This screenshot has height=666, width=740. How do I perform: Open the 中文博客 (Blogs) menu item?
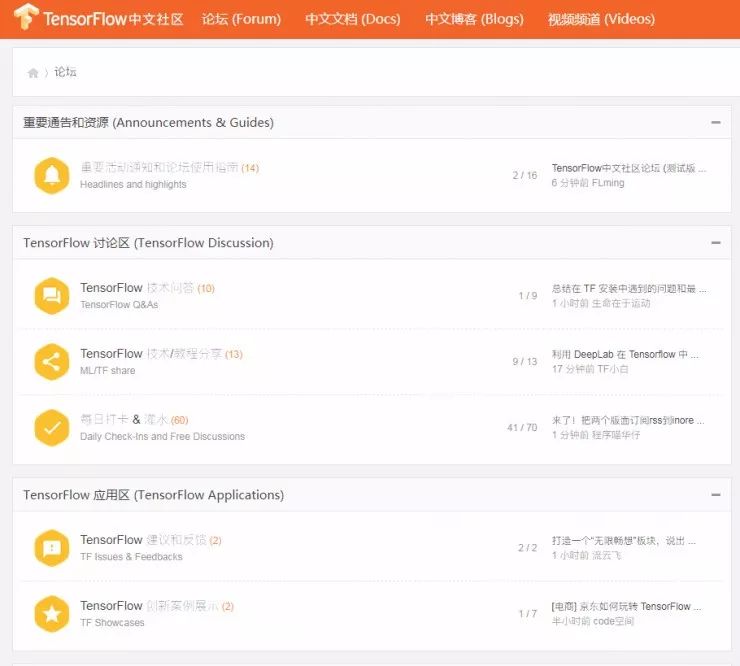pos(474,19)
